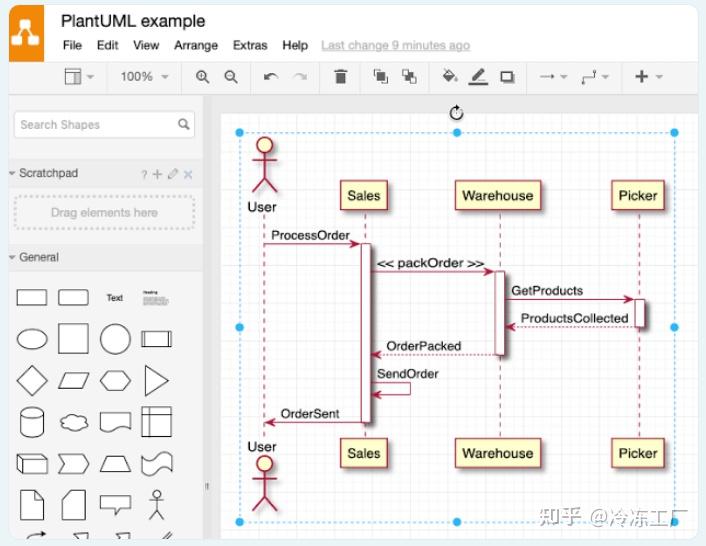The height and width of the screenshot is (546, 706).
Task: Select the Heading textbox shape
Action: coord(155,298)
